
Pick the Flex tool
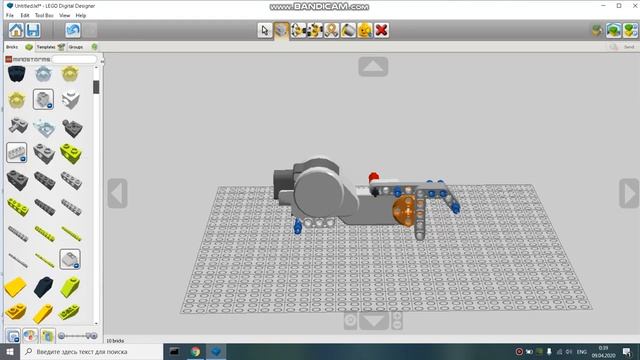coord(331,30)
